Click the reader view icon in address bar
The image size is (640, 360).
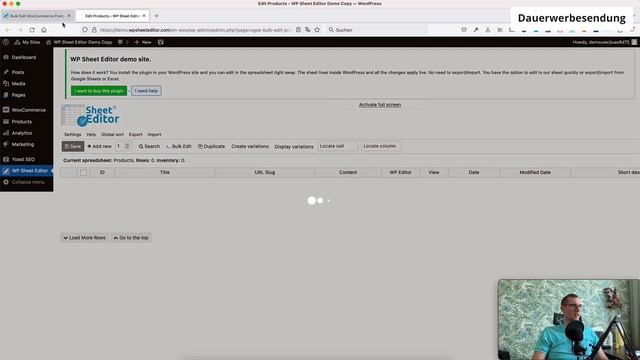(298, 30)
